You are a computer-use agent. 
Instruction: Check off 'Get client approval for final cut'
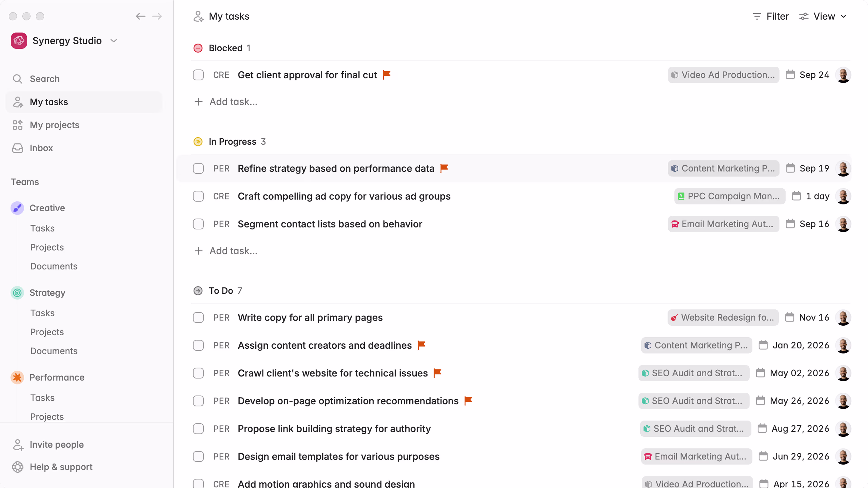coord(198,75)
